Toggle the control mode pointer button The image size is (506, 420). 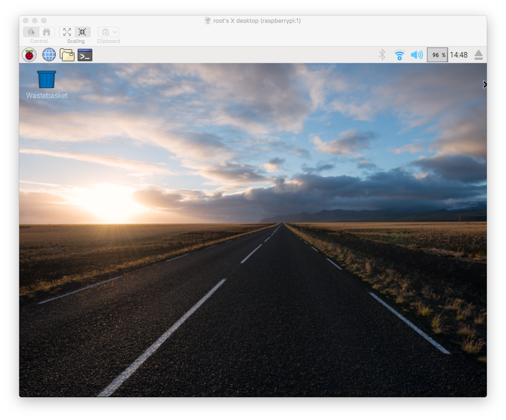31,32
